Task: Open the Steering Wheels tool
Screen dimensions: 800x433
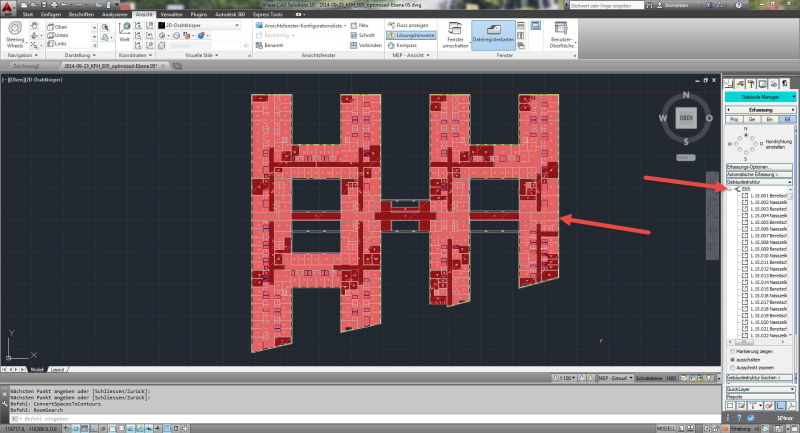Action: click(15, 34)
